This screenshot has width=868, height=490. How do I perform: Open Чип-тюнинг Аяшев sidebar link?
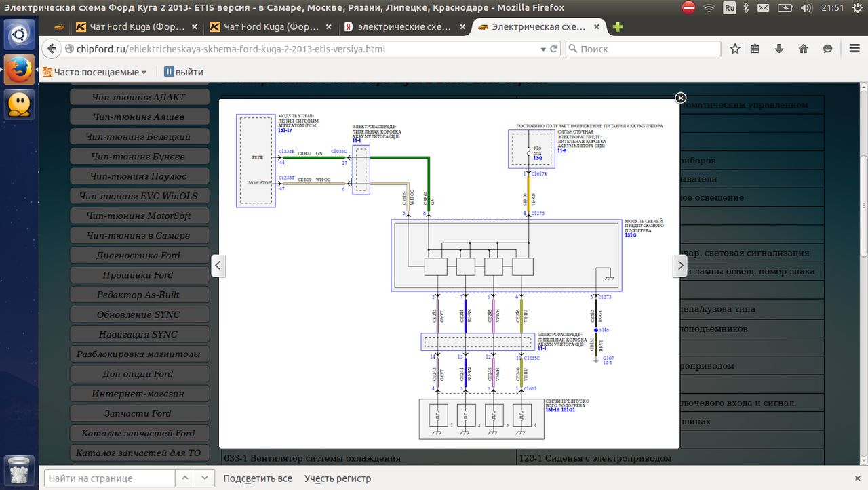(x=139, y=117)
